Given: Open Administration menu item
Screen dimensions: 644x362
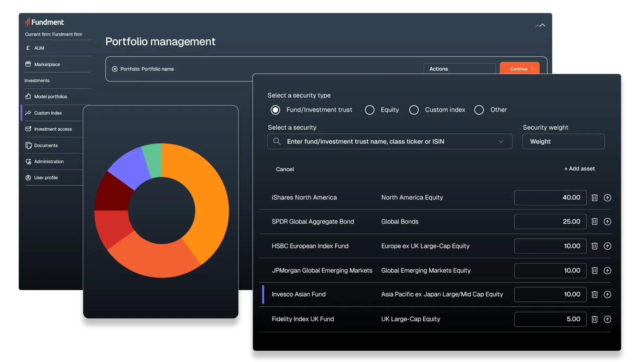Looking at the screenshot, I should 49,162.
